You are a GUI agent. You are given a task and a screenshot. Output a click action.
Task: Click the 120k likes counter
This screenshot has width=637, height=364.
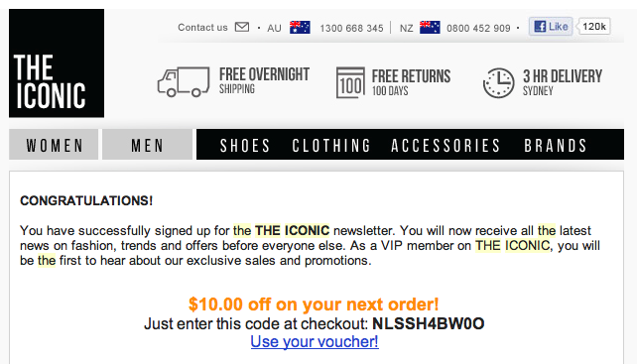point(594,27)
